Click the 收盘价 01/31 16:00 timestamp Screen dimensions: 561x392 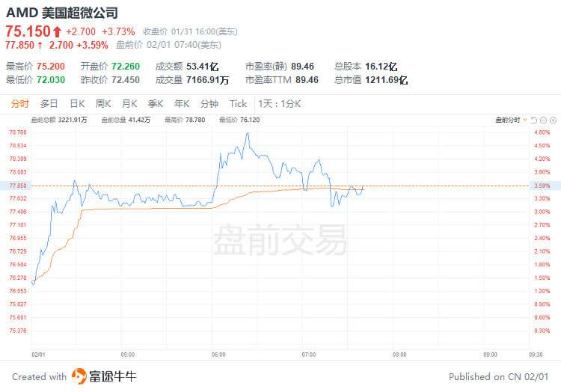(190, 32)
